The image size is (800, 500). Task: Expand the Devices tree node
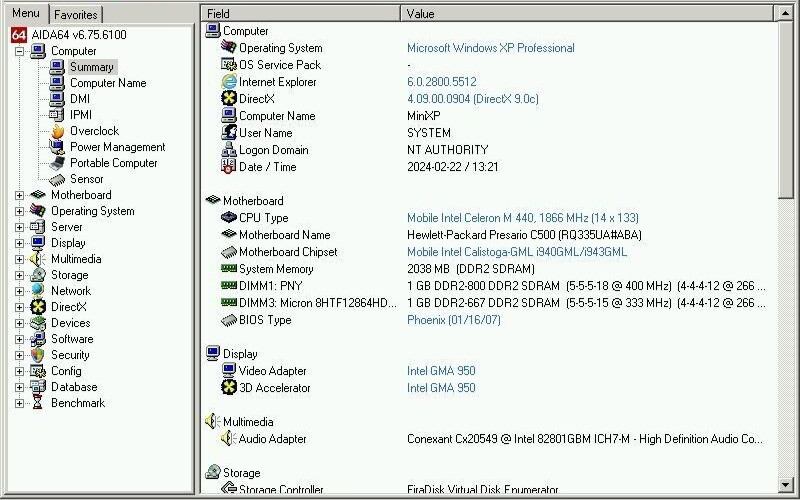(x=19, y=323)
